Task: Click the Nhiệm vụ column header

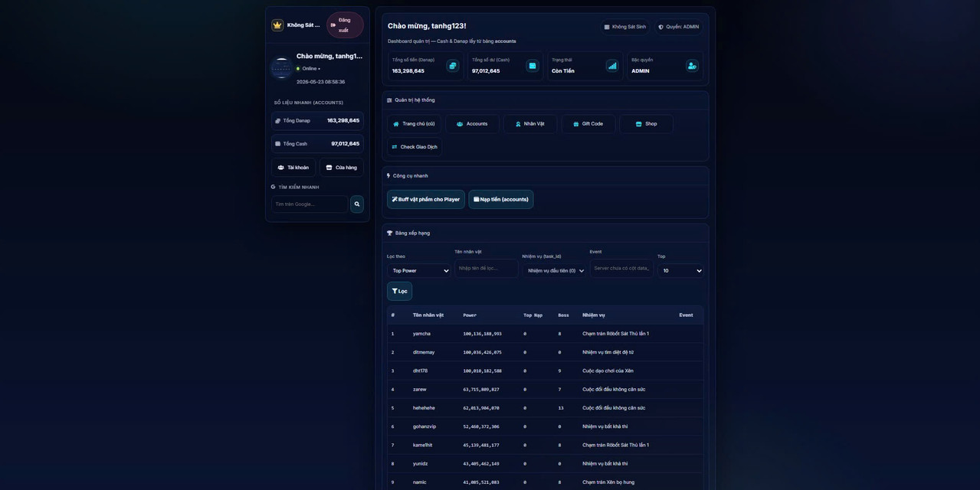Action: coord(593,315)
